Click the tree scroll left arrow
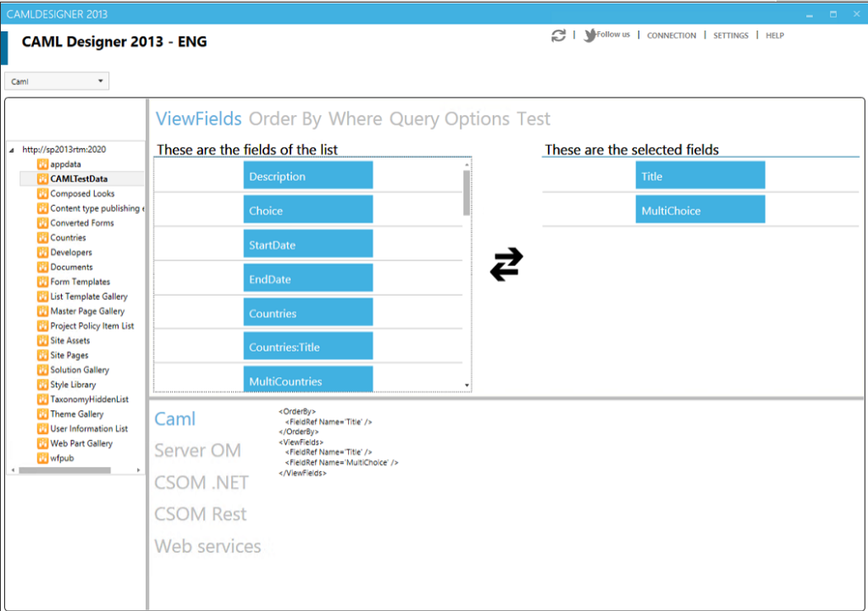 click(13, 470)
